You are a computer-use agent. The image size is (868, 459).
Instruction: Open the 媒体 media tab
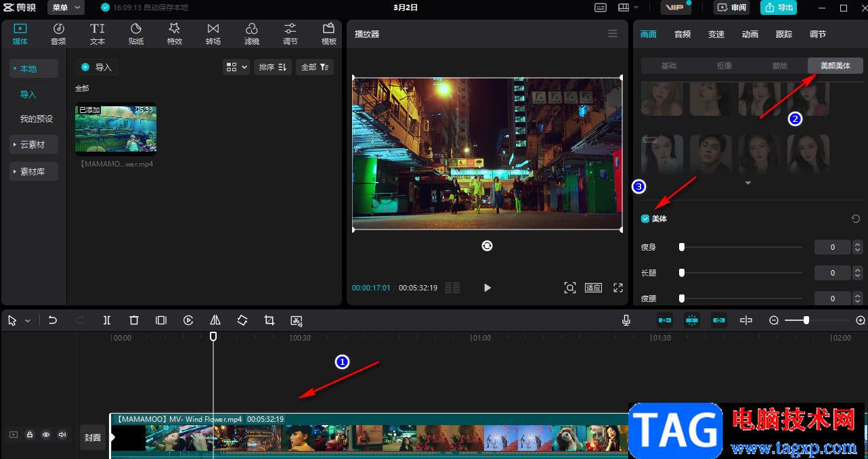pyautogui.click(x=20, y=34)
